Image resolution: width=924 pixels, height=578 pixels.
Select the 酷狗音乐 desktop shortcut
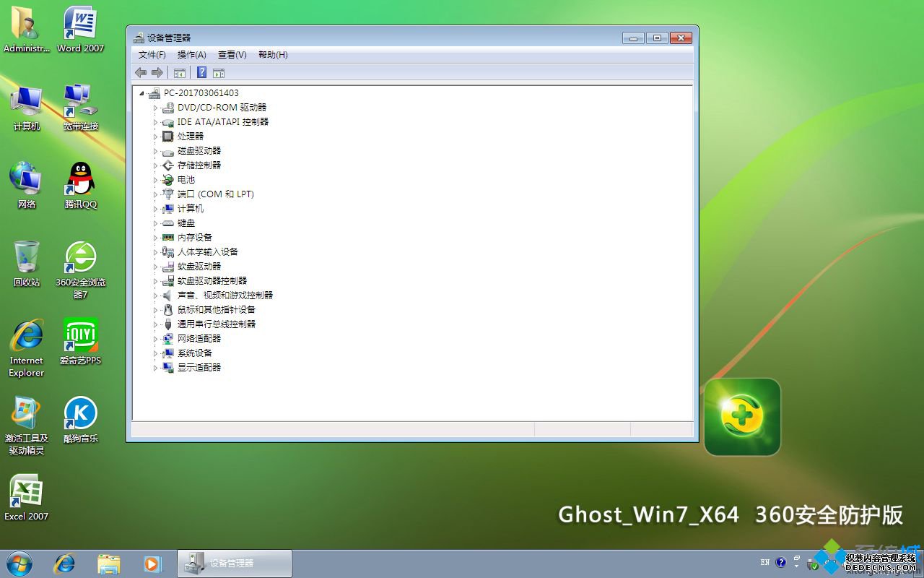(80, 420)
